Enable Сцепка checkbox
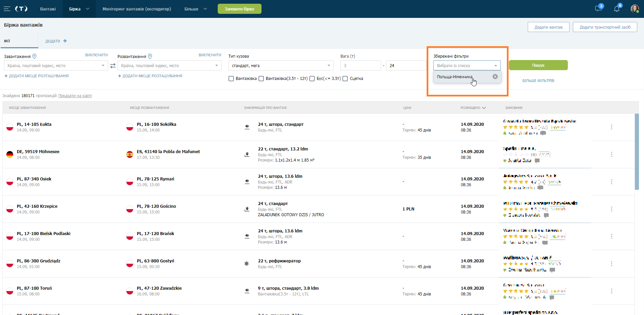Viewport: 644px width, 315px height. click(345, 79)
